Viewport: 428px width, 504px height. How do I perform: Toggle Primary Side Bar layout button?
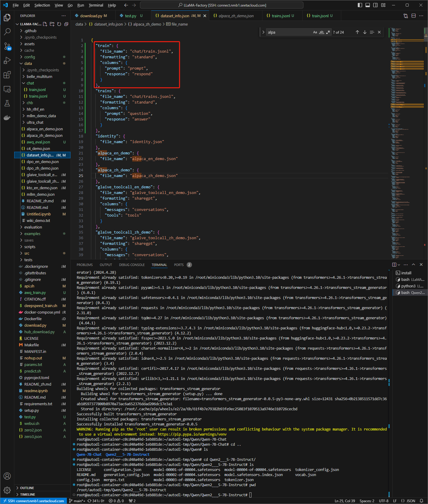[x=360, y=5]
